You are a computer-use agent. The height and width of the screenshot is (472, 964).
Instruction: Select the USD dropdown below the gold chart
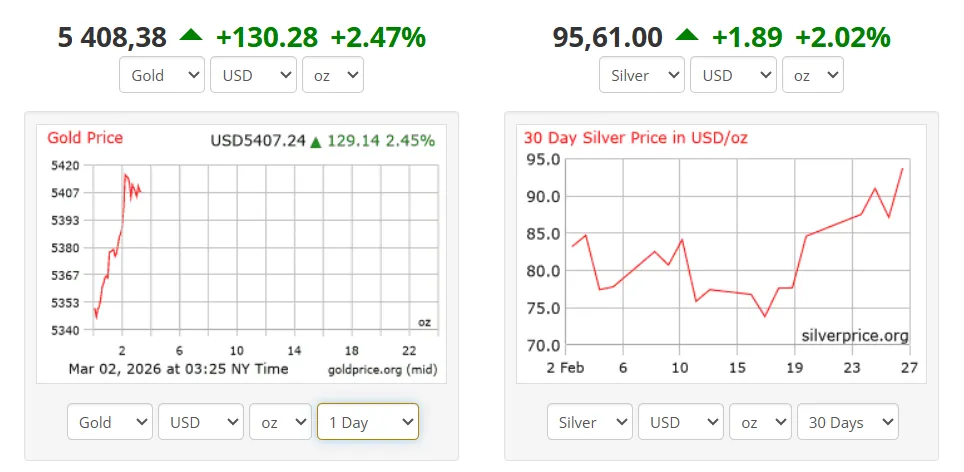click(x=201, y=422)
